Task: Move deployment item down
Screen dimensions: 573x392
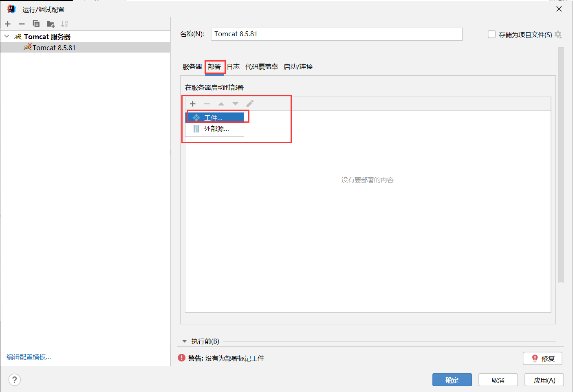Action: [235, 104]
